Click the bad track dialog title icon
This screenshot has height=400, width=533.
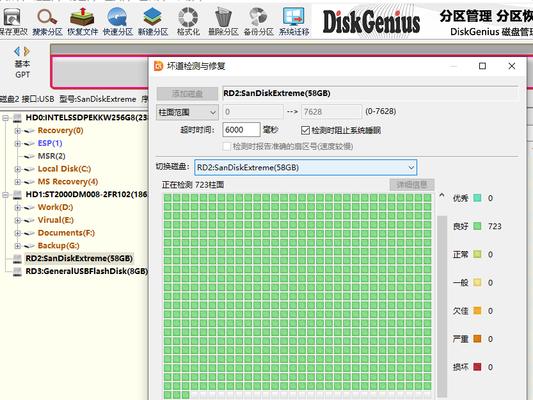click(158, 66)
